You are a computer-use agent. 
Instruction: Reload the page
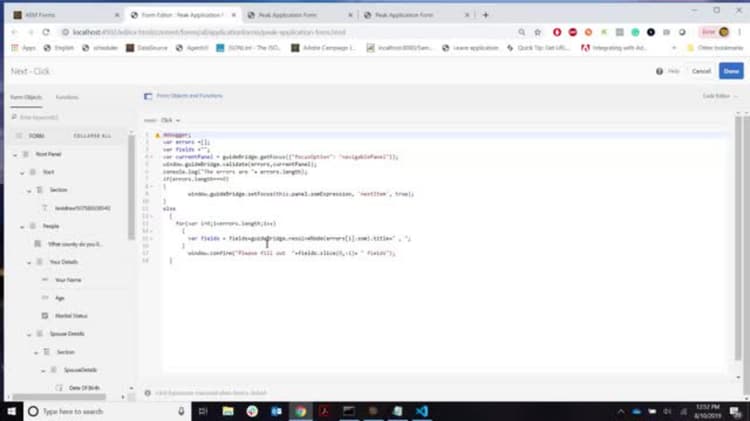(46, 32)
